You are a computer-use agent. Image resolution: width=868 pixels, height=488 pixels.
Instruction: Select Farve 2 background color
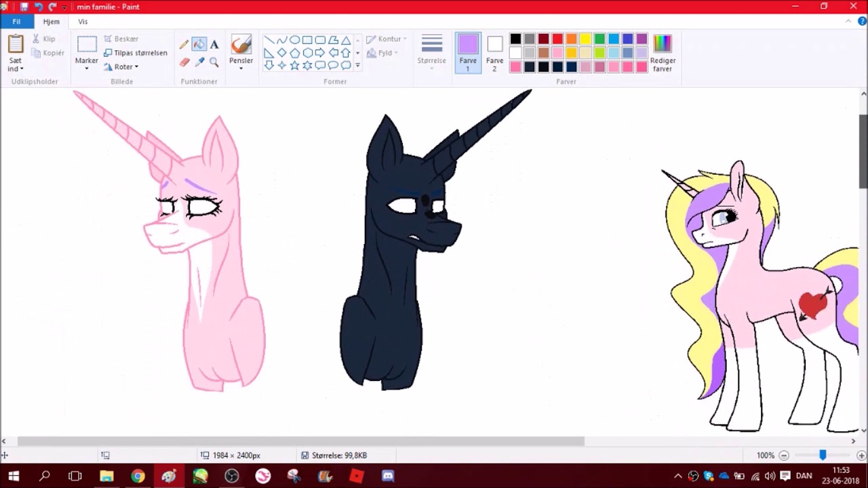pos(494,53)
